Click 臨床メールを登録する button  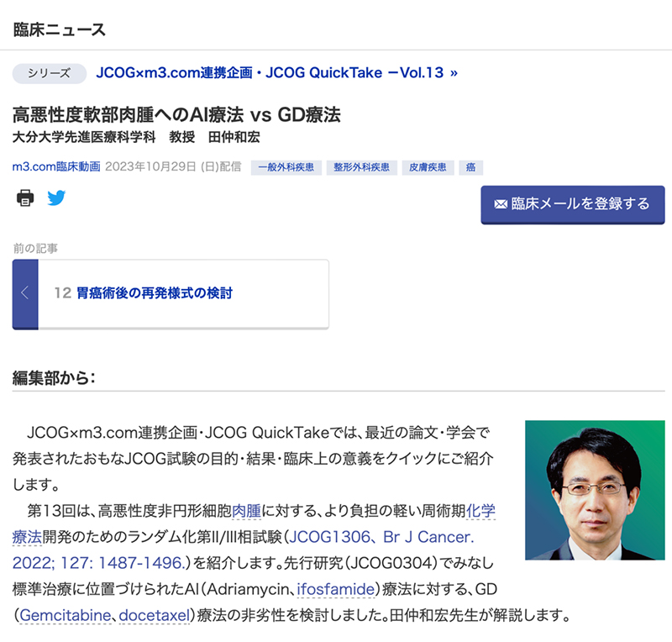pyautogui.click(x=573, y=204)
